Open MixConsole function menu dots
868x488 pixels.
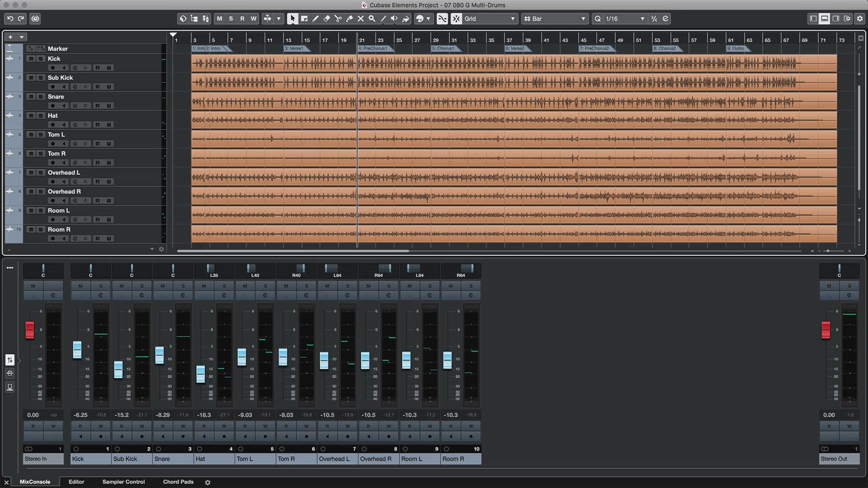coord(10,268)
